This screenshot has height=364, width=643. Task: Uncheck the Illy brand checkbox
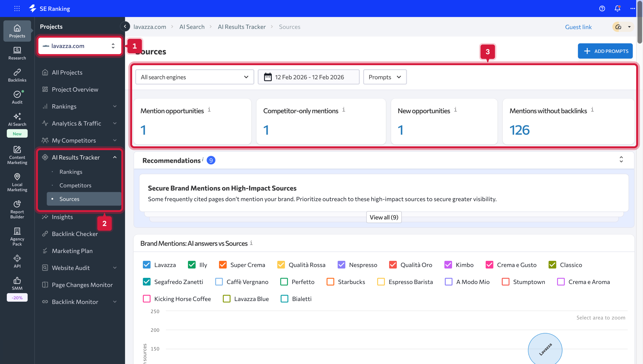[x=192, y=265]
